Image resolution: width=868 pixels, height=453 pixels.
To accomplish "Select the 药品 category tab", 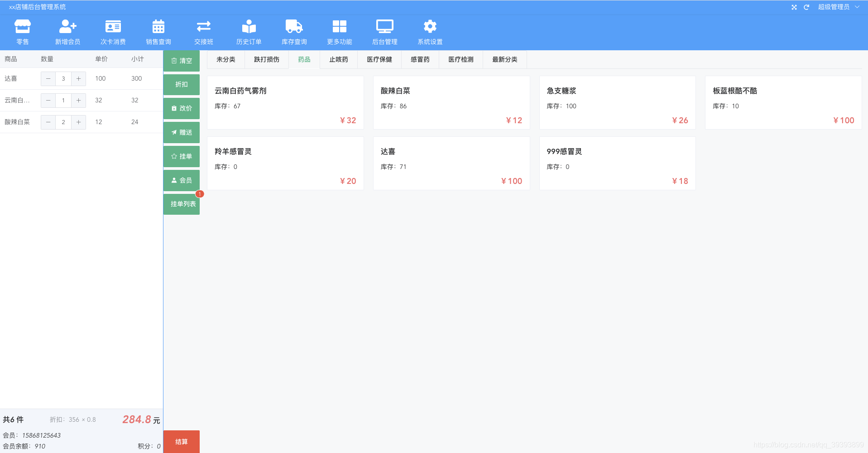I will [x=304, y=59].
